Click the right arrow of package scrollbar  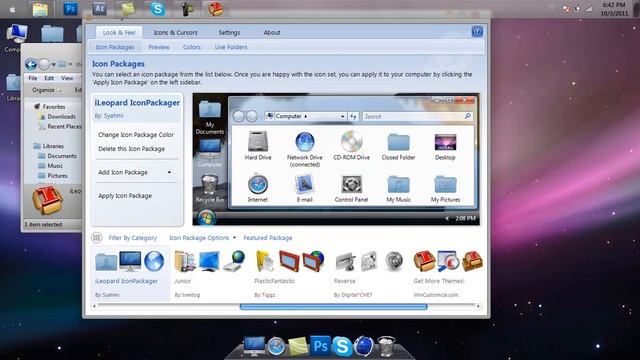pos(478,306)
